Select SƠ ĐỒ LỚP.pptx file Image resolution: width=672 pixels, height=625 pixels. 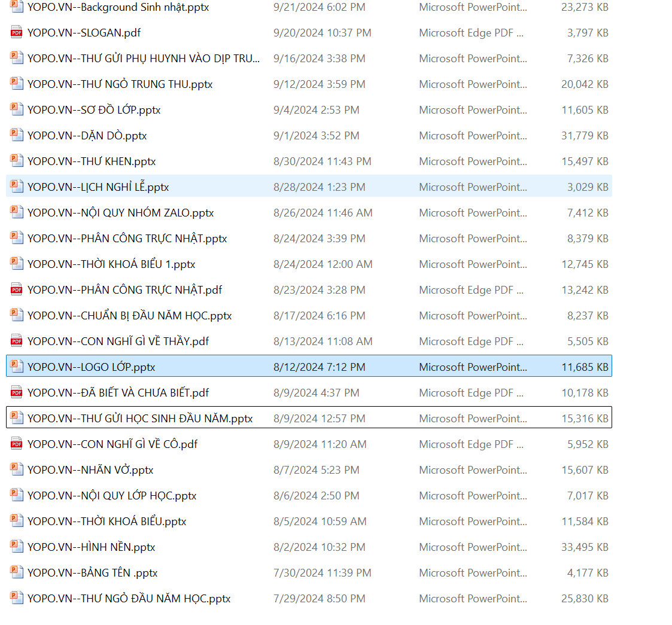[x=94, y=110]
